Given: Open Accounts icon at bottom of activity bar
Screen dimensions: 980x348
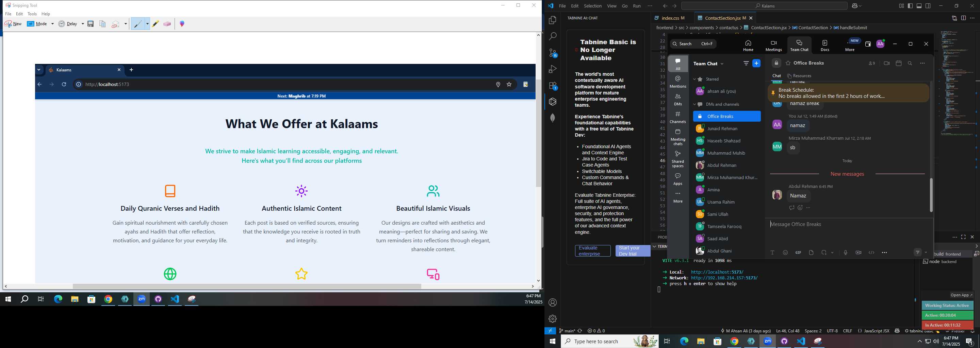Looking at the screenshot, I should [x=553, y=303].
